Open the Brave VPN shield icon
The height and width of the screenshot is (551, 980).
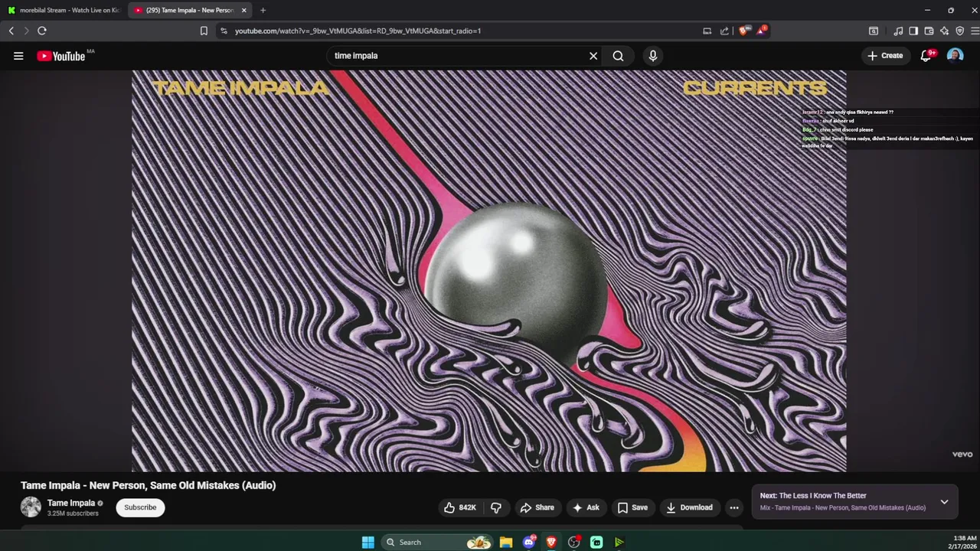[959, 31]
